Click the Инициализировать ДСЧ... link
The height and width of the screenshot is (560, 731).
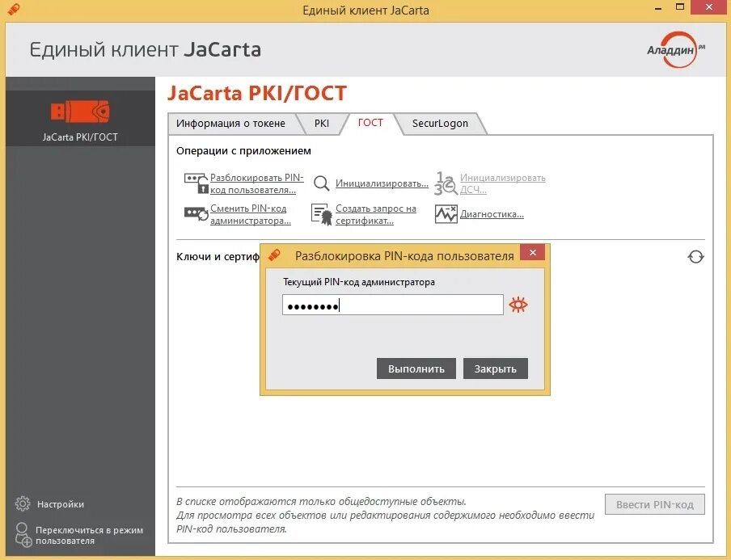click(x=503, y=183)
